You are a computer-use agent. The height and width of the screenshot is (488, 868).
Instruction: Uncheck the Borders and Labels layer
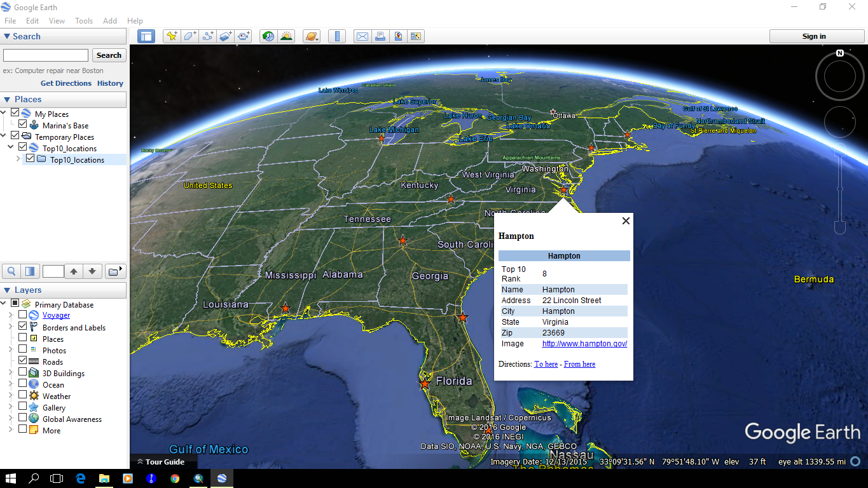click(x=23, y=327)
